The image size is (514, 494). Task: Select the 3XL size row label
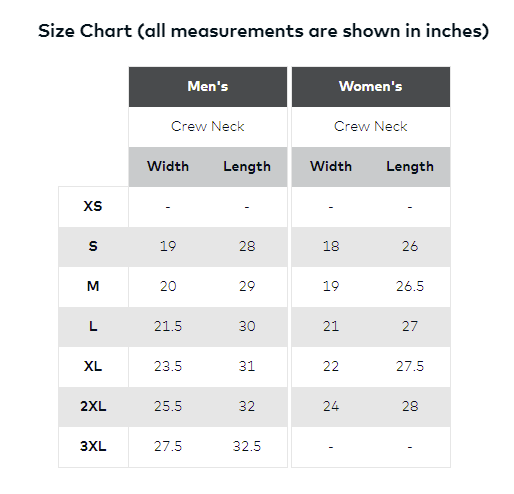(93, 446)
